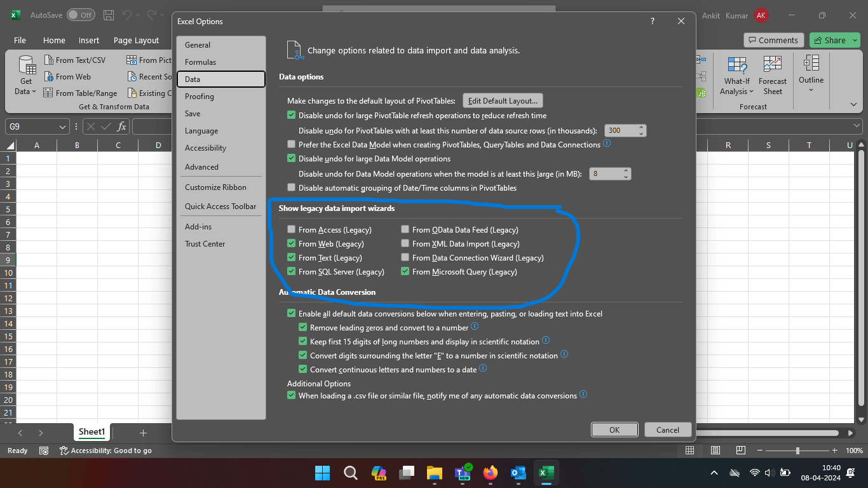868x488 pixels.
Task: Click Edit Default Layout button
Action: (503, 100)
